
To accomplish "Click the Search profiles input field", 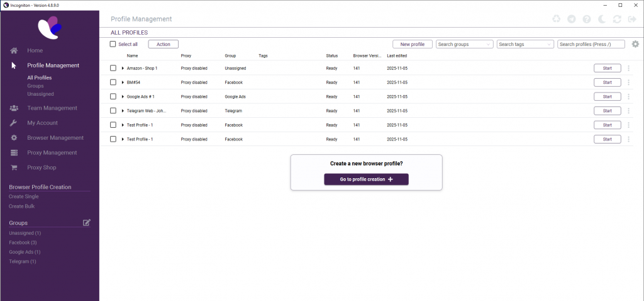I will [591, 44].
